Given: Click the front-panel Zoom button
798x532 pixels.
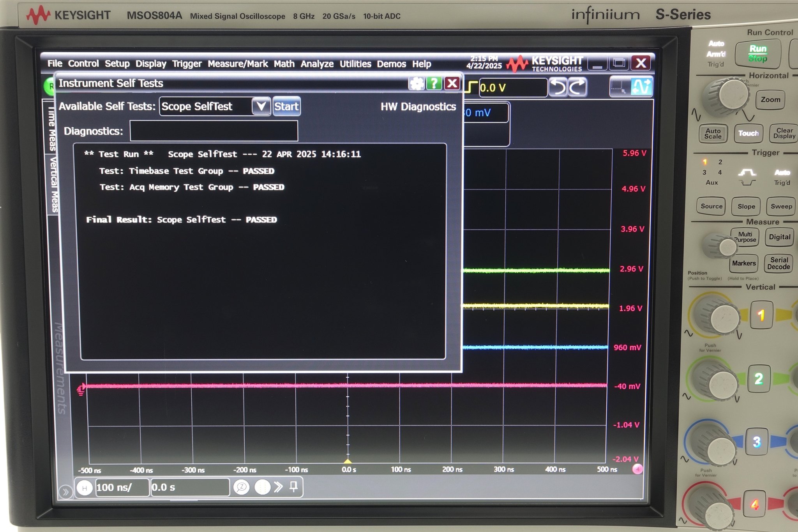Looking at the screenshot, I should coord(770,100).
